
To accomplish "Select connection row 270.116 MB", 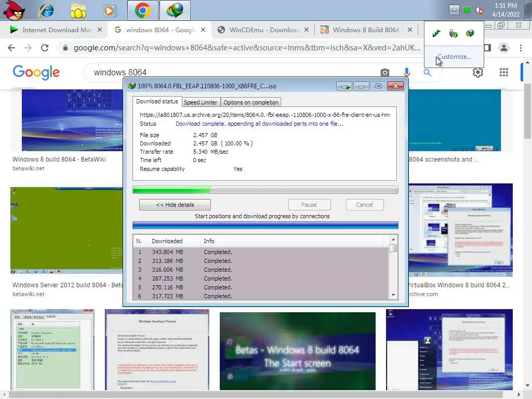I will 261,287.
